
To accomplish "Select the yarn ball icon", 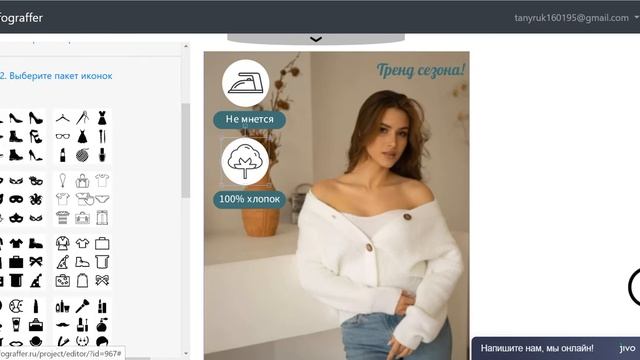I will tap(82, 155).
